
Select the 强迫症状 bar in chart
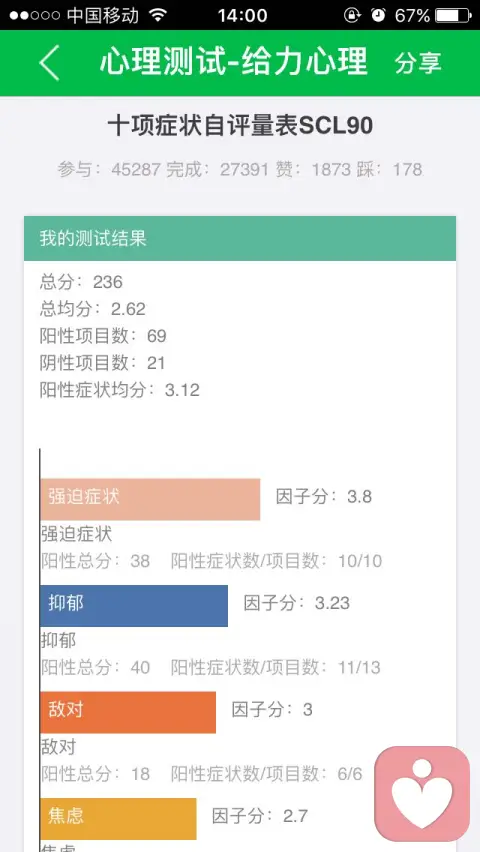pos(150,499)
